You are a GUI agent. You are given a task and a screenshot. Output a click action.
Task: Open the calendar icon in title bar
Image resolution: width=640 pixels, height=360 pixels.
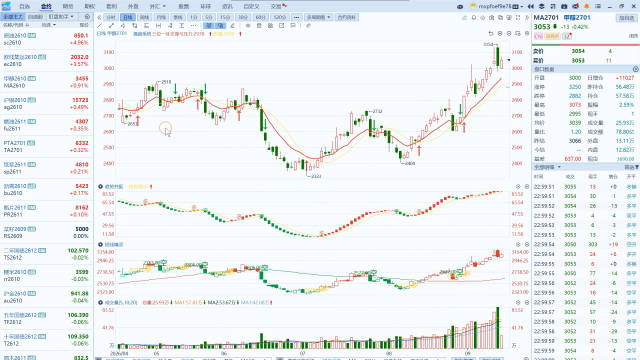click(x=564, y=7)
